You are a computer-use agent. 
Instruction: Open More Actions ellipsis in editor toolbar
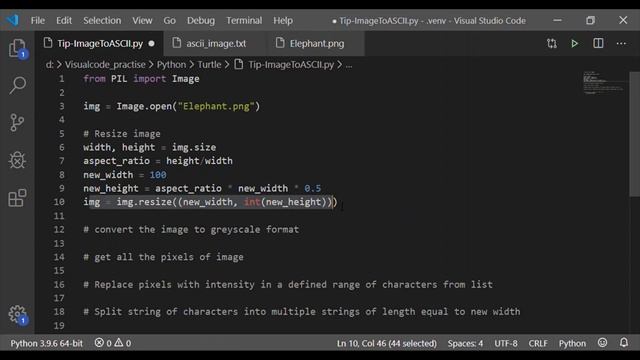(621, 43)
